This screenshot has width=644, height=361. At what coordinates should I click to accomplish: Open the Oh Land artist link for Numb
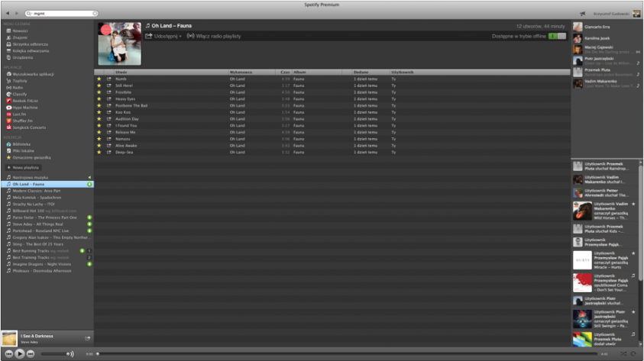pyautogui.click(x=237, y=79)
